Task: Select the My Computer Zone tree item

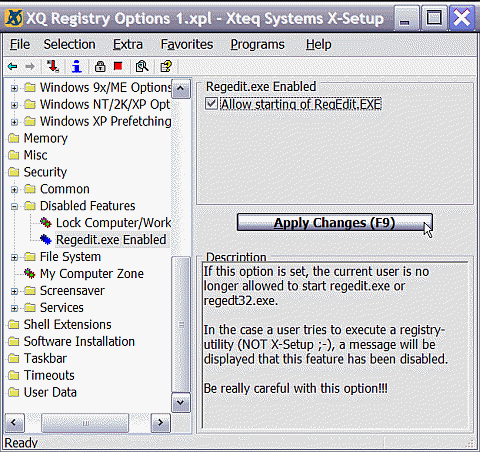Action: click(92, 273)
